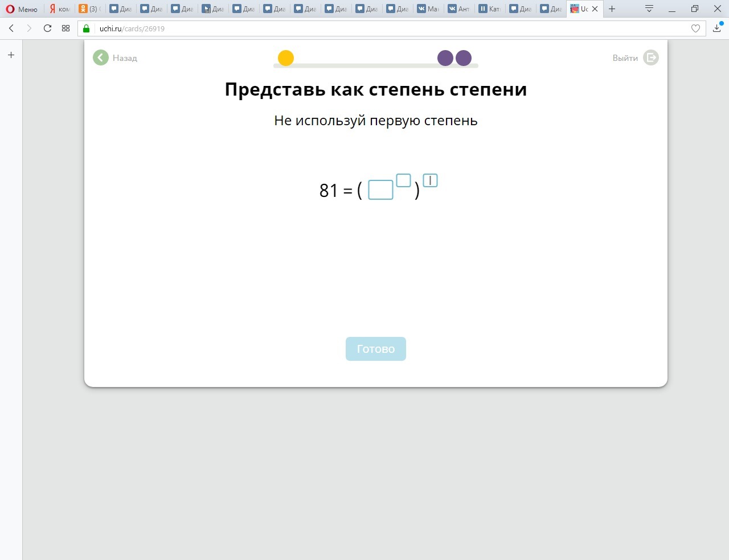Restore down the browser window
This screenshot has width=729, height=560.
pos(695,9)
